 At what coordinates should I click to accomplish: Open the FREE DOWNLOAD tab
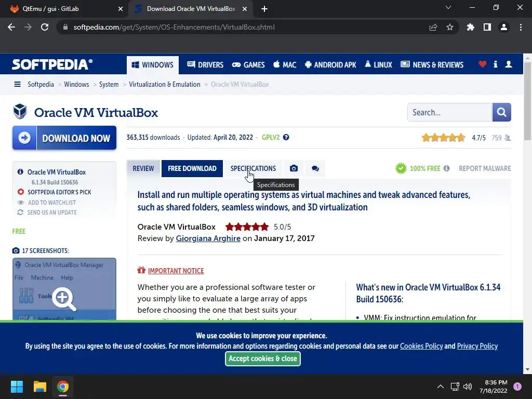pos(192,168)
